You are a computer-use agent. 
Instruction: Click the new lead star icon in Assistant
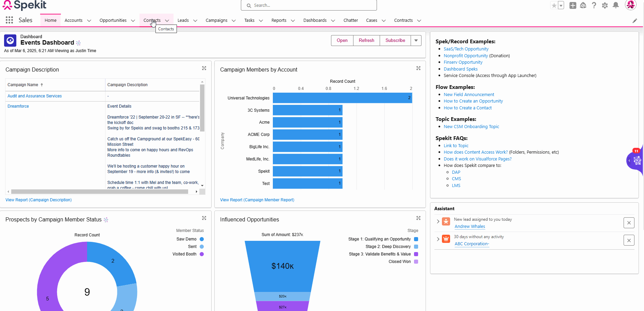tap(446, 221)
